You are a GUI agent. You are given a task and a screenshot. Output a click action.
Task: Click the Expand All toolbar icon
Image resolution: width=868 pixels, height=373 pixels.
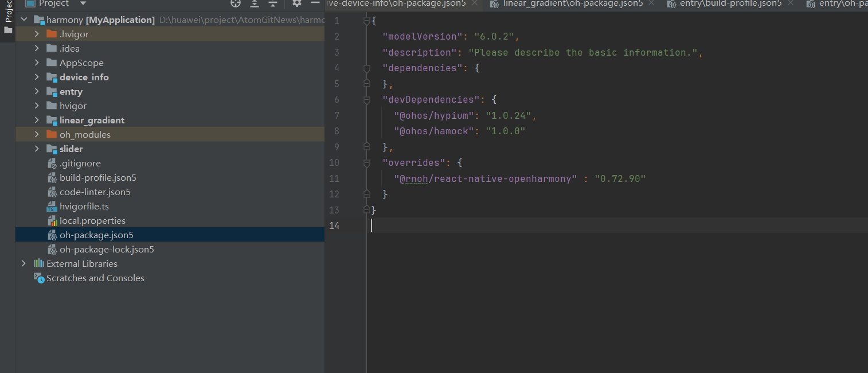tap(255, 3)
